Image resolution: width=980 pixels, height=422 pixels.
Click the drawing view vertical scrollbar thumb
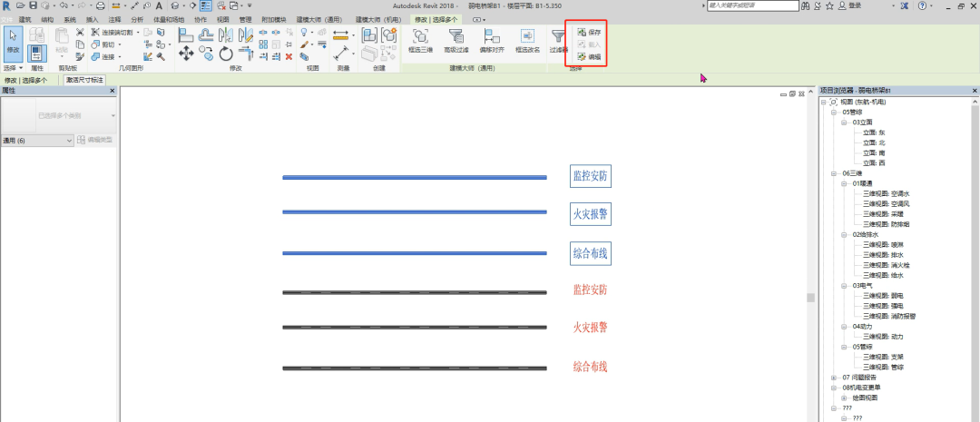click(x=810, y=298)
